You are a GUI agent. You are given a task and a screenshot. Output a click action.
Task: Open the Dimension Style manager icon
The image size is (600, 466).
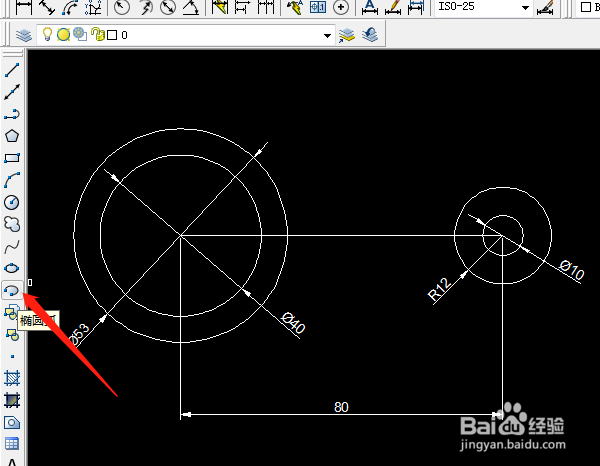545,7
